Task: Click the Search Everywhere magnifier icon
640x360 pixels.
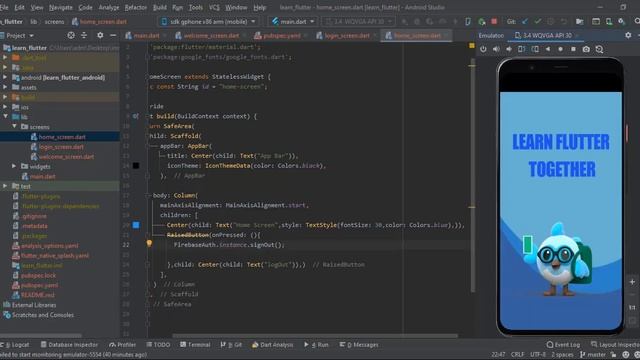Action: point(637,21)
